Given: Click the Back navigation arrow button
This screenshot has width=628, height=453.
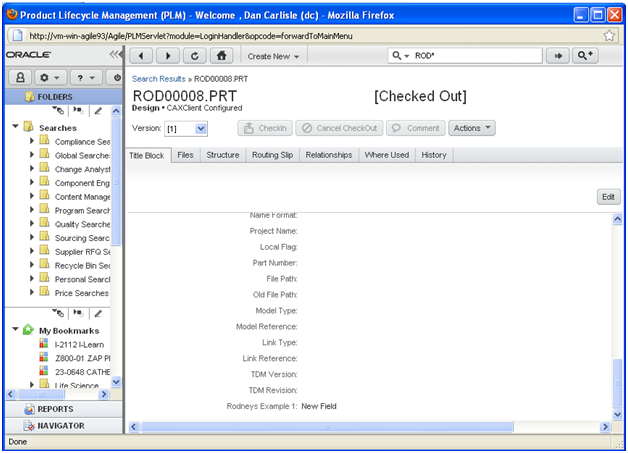Looking at the screenshot, I should (142, 56).
